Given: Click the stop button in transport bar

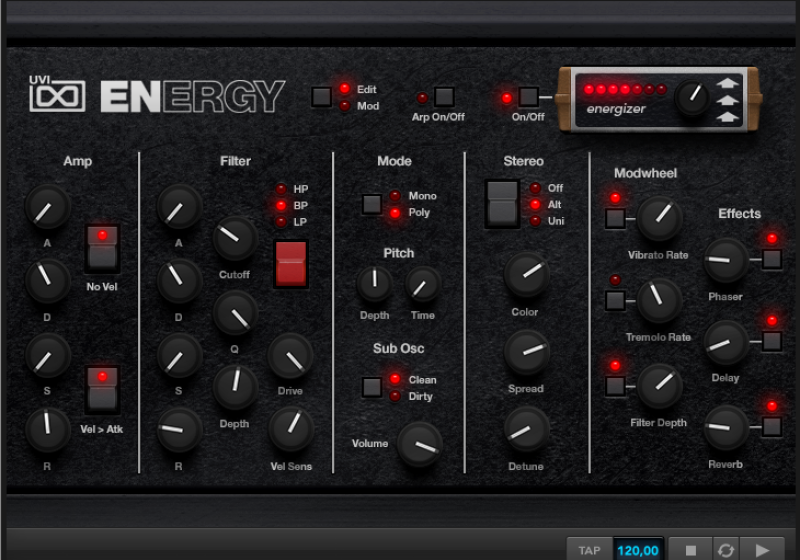Looking at the screenshot, I should click(689, 549).
